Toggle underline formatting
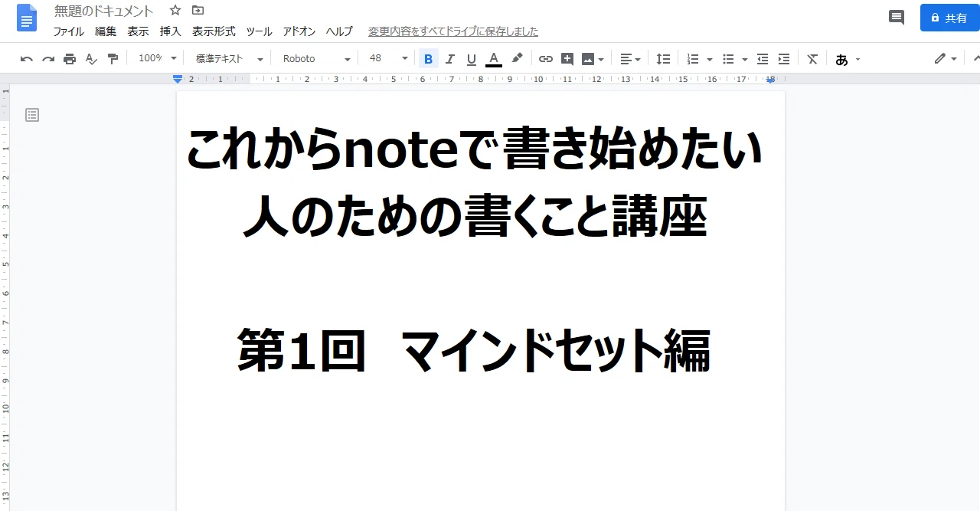The height and width of the screenshot is (511, 980). coord(472,59)
